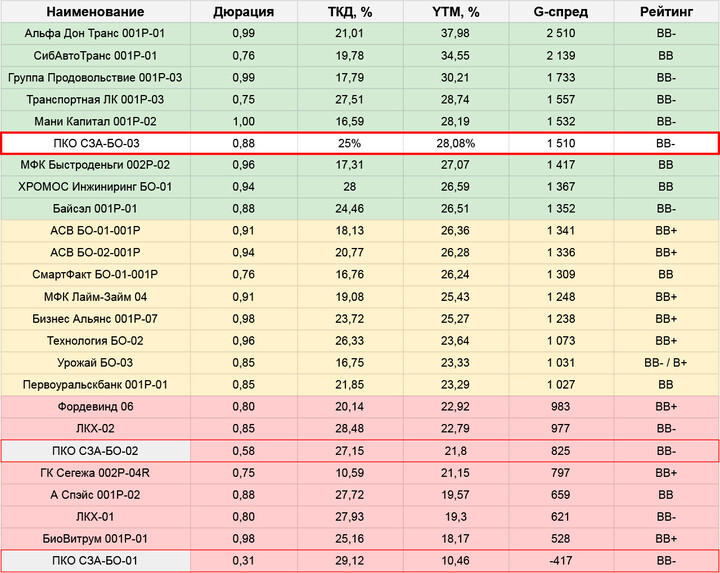720x573 pixels.
Task: Click the 'Наименование' column header
Action: (96, 11)
